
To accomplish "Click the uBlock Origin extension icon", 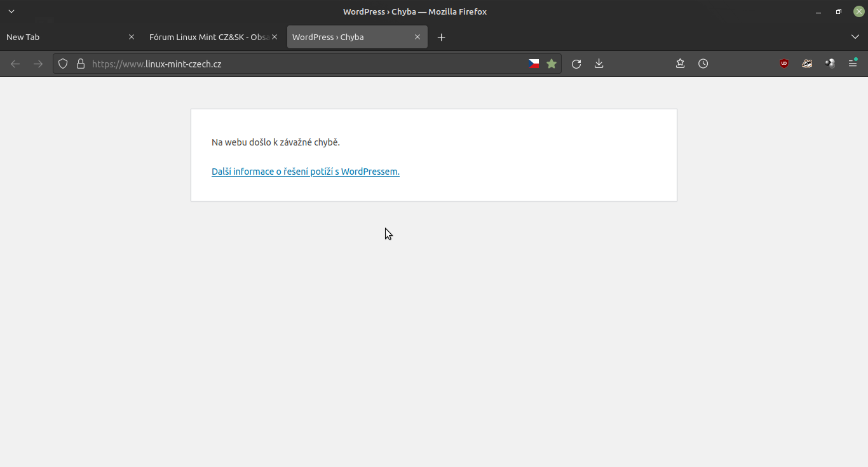I will point(784,64).
